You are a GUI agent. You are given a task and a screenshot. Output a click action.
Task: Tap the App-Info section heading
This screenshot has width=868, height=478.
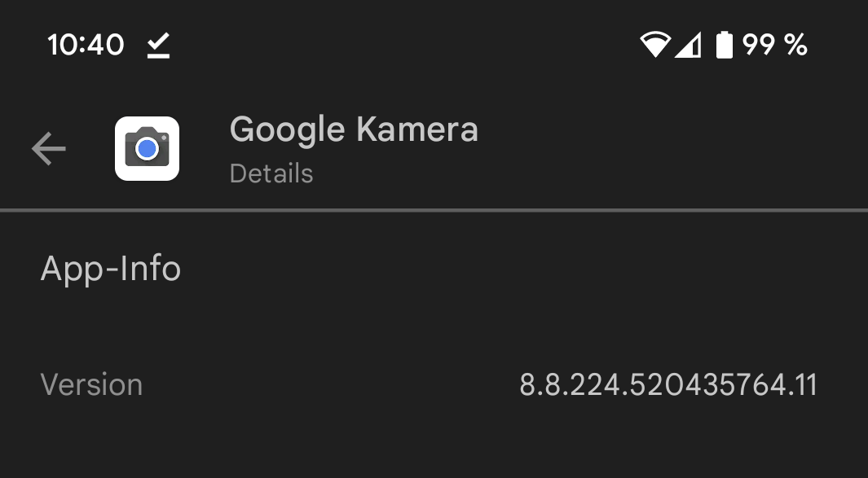click(x=111, y=269)
